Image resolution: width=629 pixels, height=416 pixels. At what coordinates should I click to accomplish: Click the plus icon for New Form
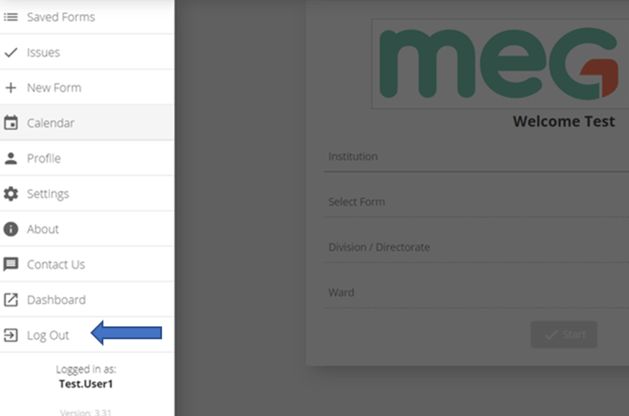(x=11, y=87)
